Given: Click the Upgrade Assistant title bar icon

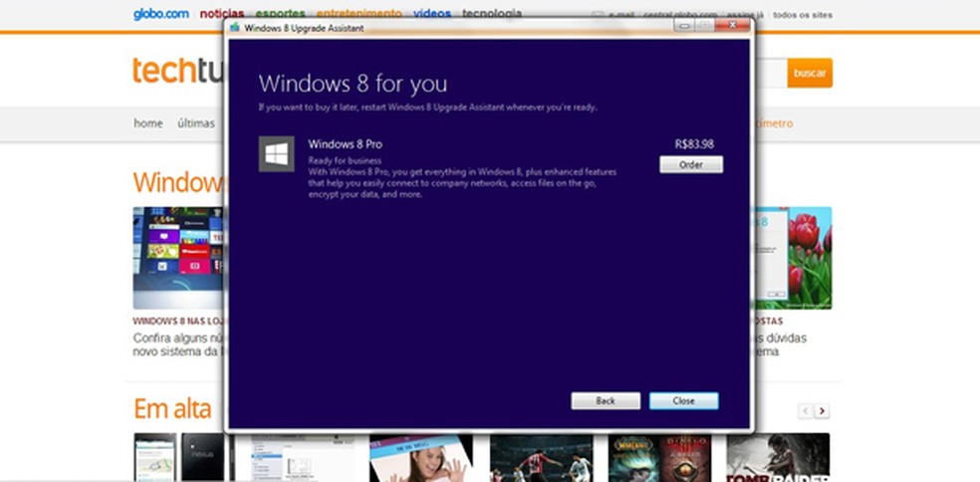Looking at the screenshot, I should (x=235, y=28).
